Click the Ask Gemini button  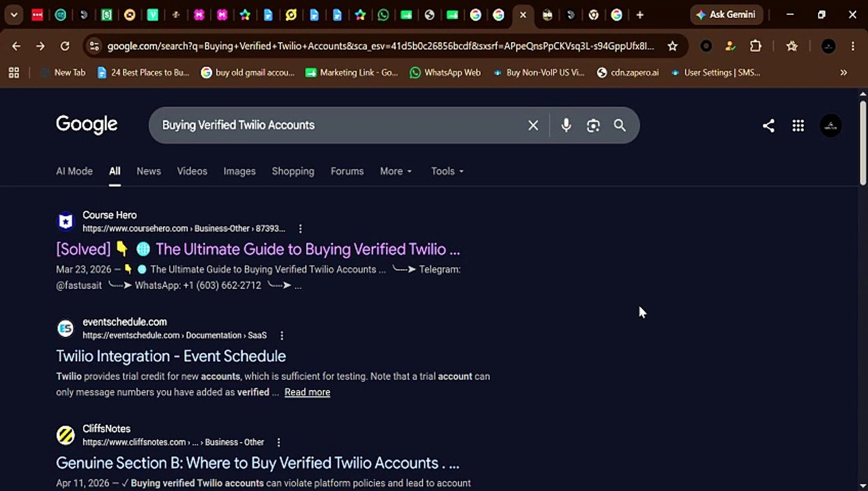point(726,14)
